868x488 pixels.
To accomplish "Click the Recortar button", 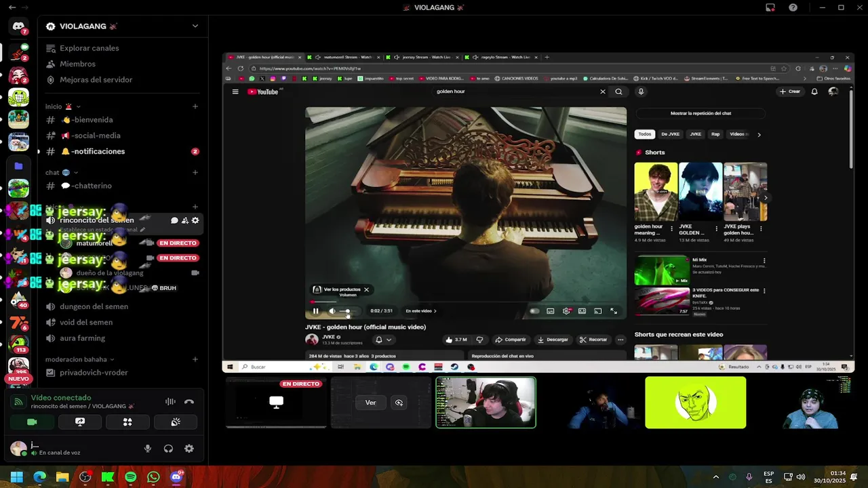I will coord(593,340).
